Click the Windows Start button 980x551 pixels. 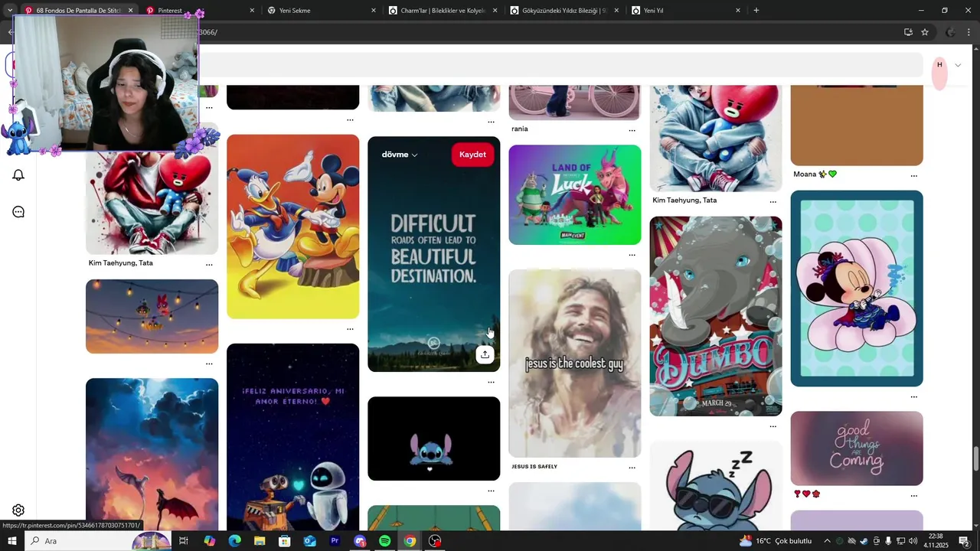pyautogui.click(x=12, y=541)
